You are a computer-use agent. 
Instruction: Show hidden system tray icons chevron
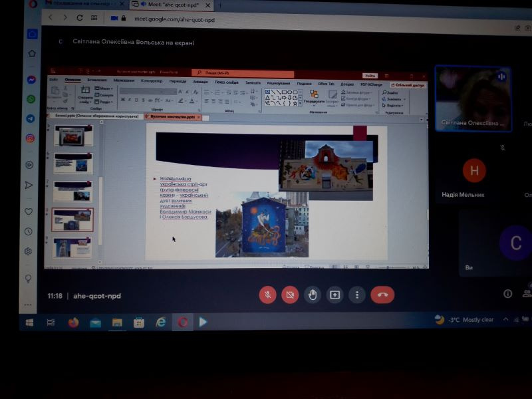click(505, 319)
